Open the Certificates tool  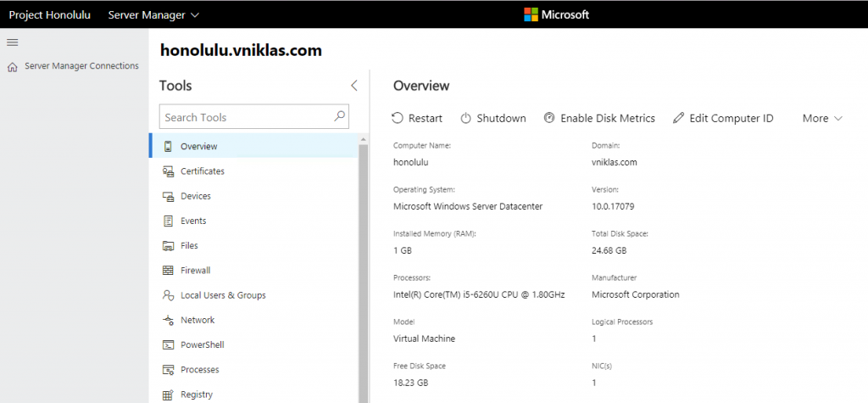[x=253, y=171]
